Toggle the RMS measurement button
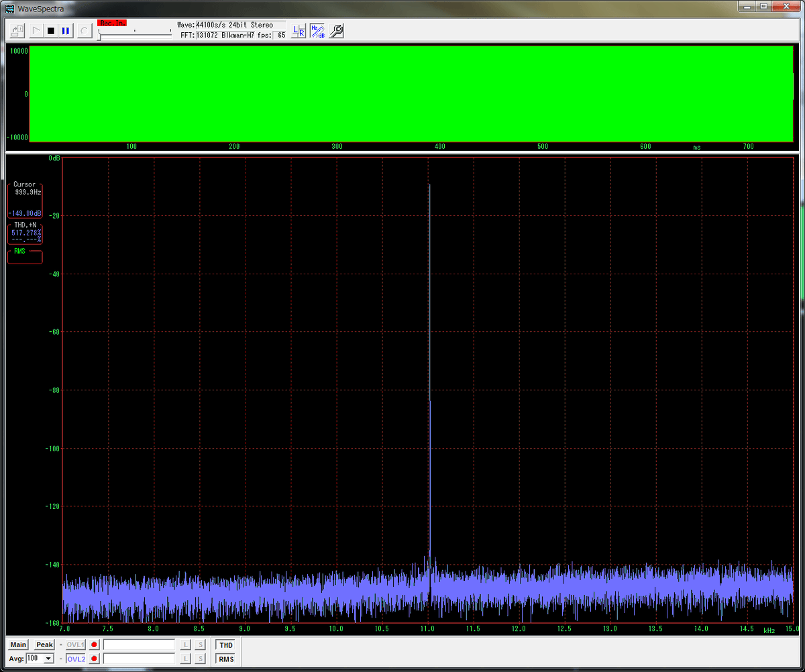Image resolution: width=805 pixels, height=672 pixels. coord(226,659)
